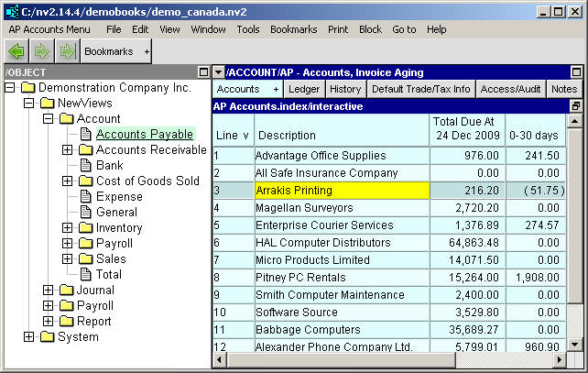This screenshot has width=588, height=373.
Task: Expand the System folder
Action: click(29, 337)
